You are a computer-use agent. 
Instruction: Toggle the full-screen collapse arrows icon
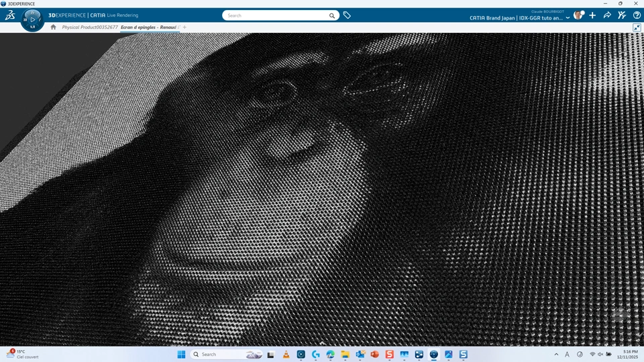637,28
